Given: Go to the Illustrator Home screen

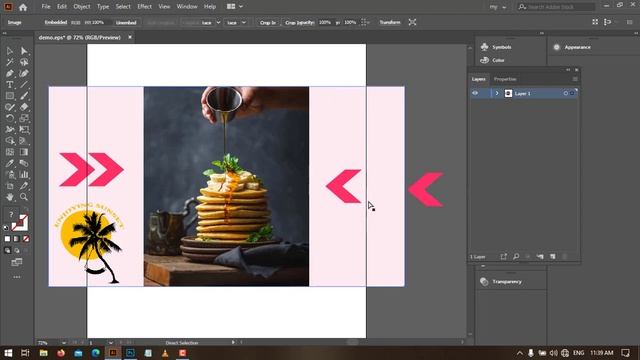Looking at the screenshot, I should (23, 7).
